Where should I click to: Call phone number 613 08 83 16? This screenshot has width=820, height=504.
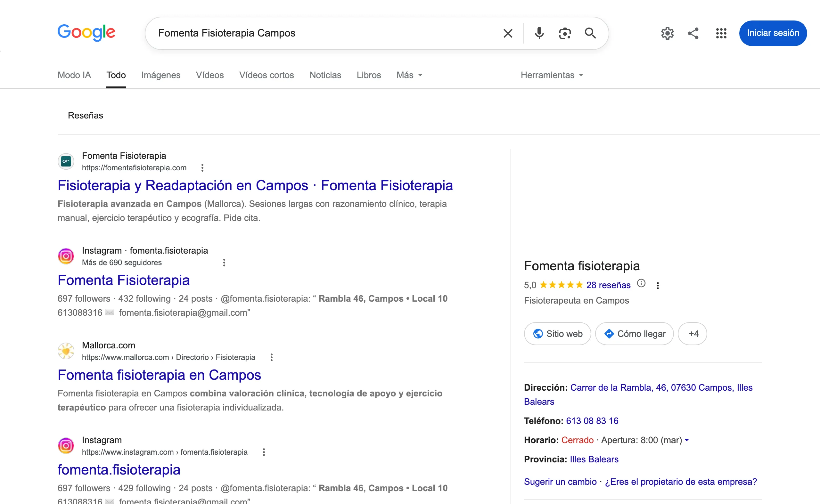click(592, 421)
